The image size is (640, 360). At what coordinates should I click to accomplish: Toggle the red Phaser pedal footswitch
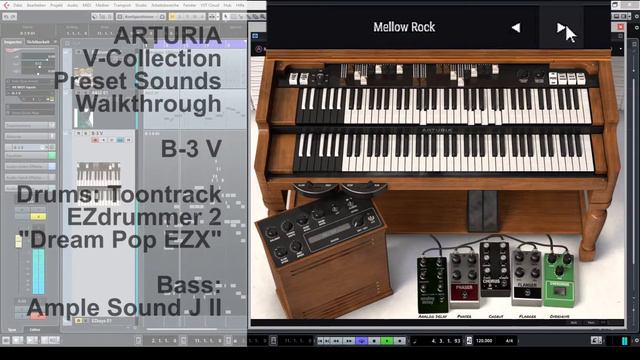465,293
